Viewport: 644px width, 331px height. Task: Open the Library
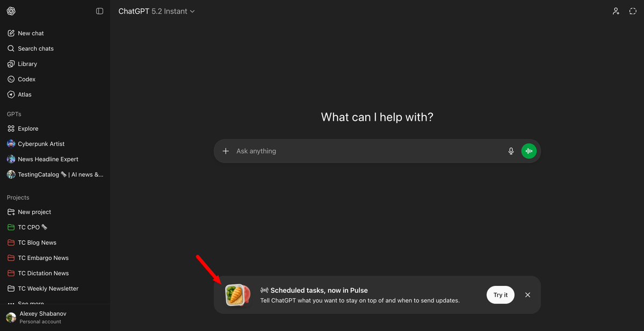pos(55,64)
